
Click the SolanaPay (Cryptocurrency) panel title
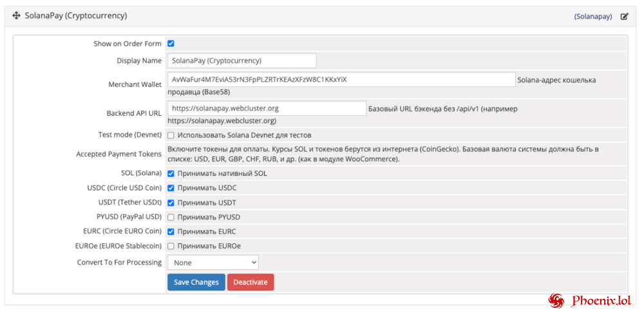click(x=76, y=16)
